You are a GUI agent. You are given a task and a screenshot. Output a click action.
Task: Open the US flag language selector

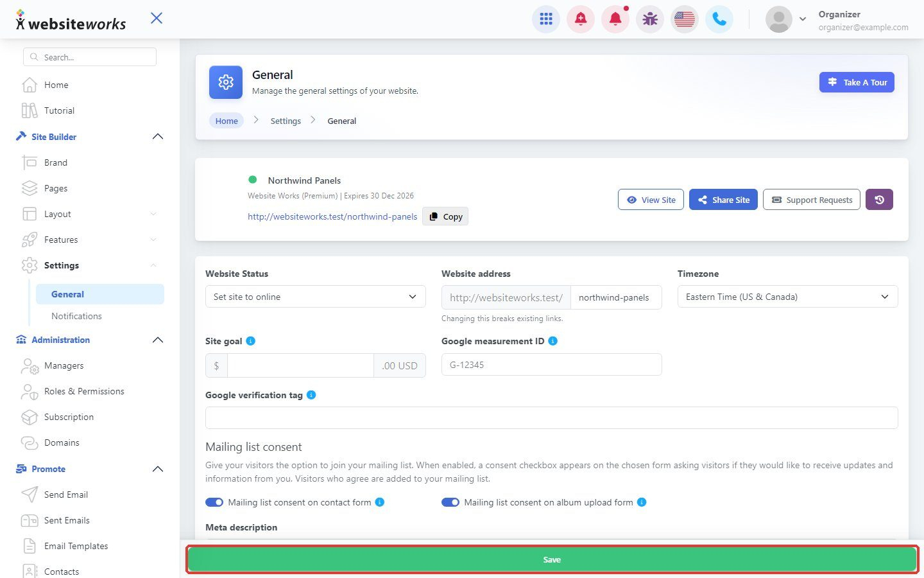tap(685, 19)
